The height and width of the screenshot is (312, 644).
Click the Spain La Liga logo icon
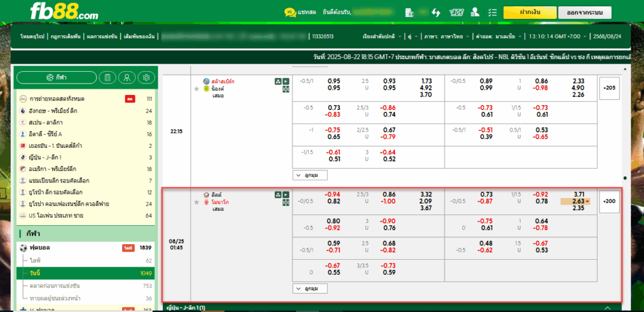[23, 122]
